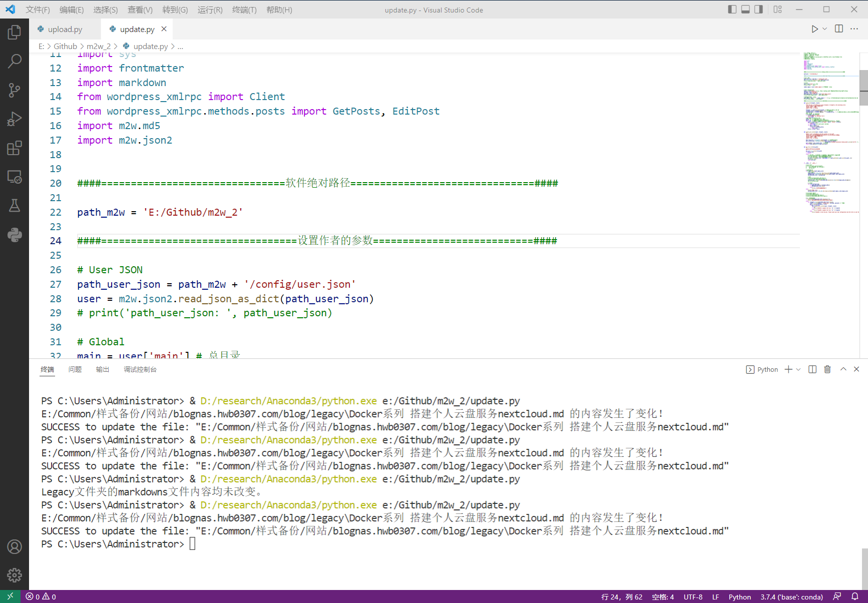Toggle the primary sidebar visibility

pos(732,9)
